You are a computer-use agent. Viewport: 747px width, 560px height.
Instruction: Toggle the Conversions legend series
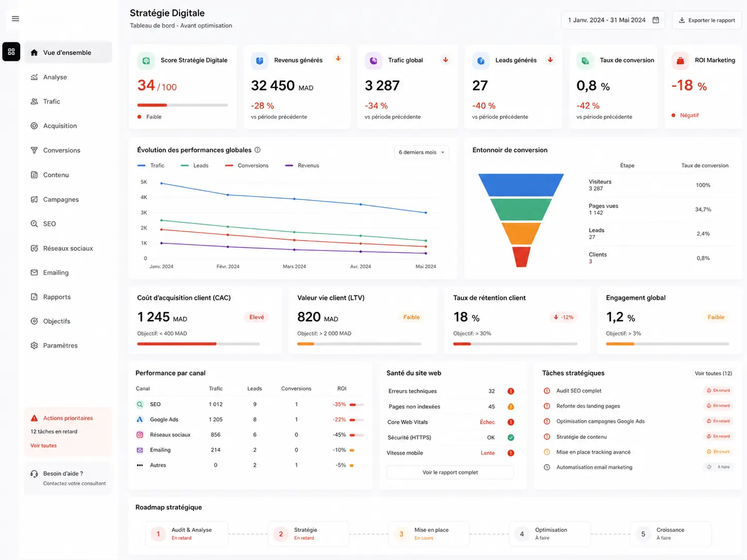click(x=247, y=166)
